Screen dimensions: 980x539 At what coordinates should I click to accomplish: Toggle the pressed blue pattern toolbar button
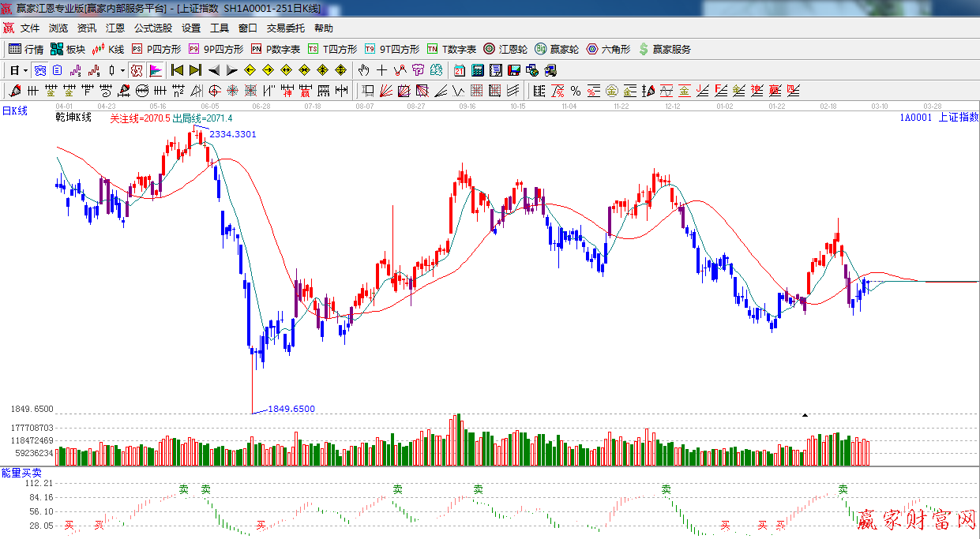click(39, 70)
